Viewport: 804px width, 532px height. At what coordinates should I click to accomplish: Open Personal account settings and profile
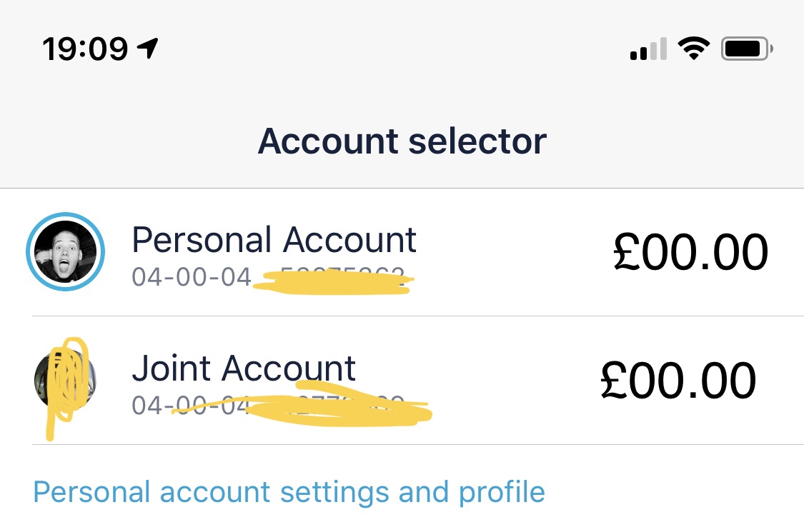point(289,493)
